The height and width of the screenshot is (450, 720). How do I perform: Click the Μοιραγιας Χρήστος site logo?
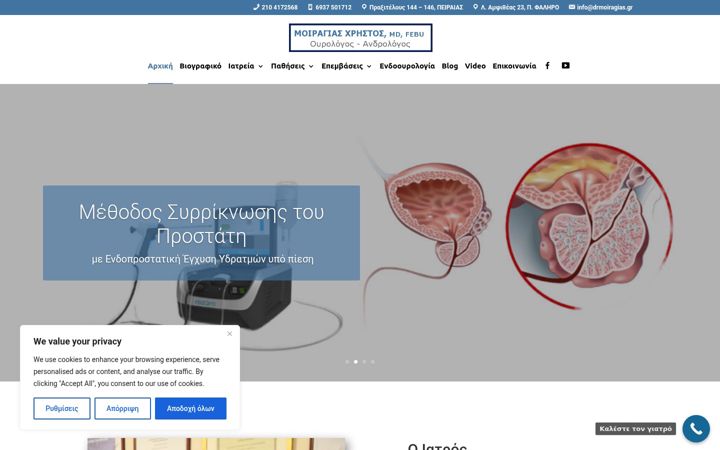[x=360, y=38]
